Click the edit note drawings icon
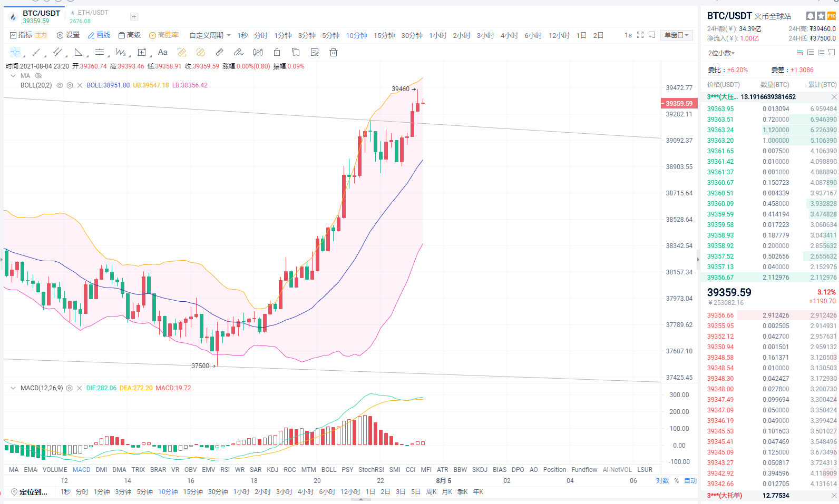Image resolution: width=839 pixels, height=504 pixels. tap(315, 52)
